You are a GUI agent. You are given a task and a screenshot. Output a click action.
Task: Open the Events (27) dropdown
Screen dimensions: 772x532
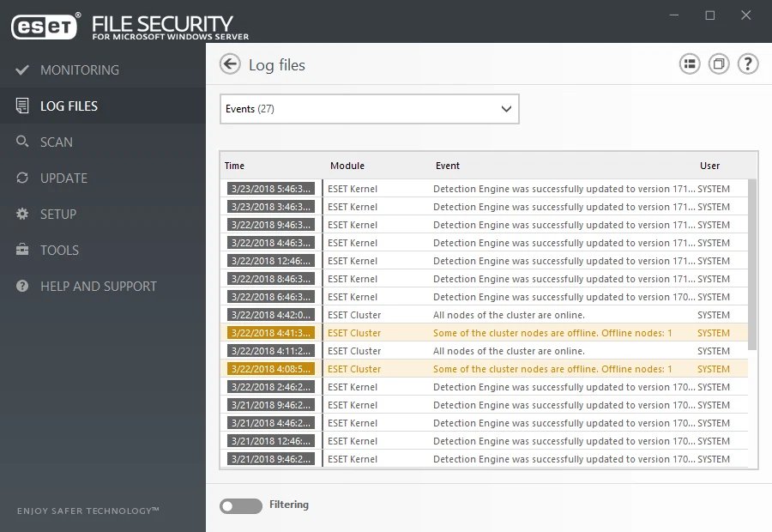point(369,108)
